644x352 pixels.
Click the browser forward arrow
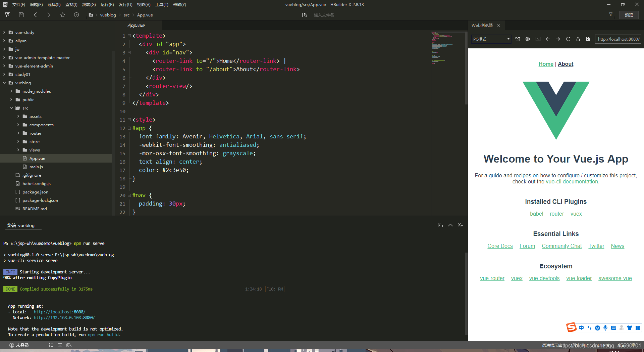pos(558,39)
